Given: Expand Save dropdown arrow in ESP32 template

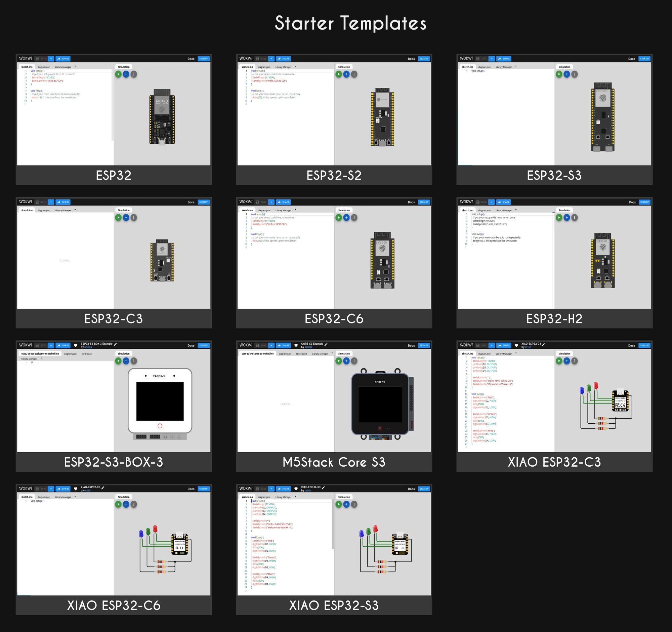Looking at the screenshot, I should tap(51, 58).
